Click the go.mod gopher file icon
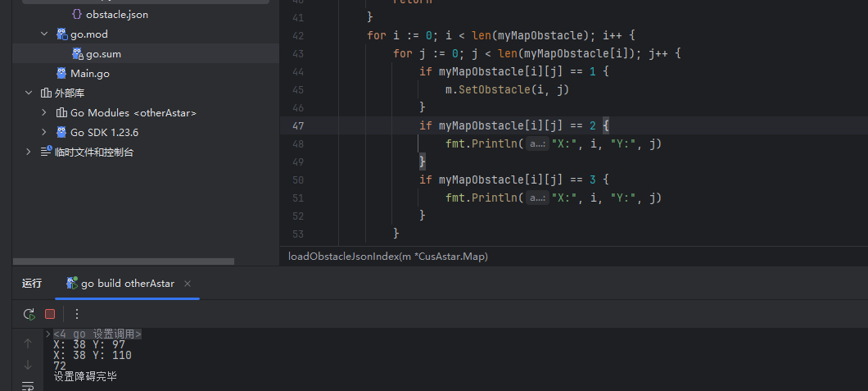 pyautogui.click(x=61, y=34)
